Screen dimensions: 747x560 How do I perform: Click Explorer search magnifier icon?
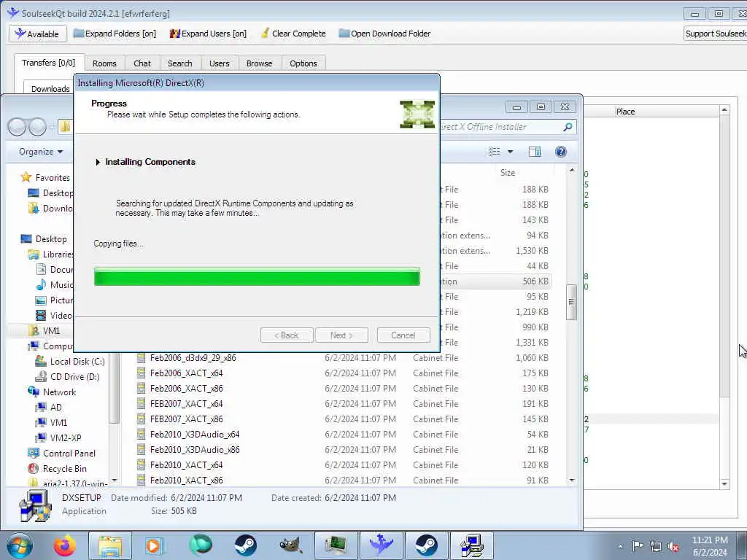(568, 127)
